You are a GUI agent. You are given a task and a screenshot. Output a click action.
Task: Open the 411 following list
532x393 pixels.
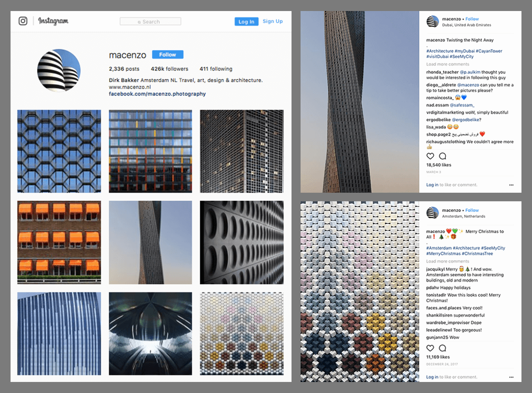tap(216, 69)
